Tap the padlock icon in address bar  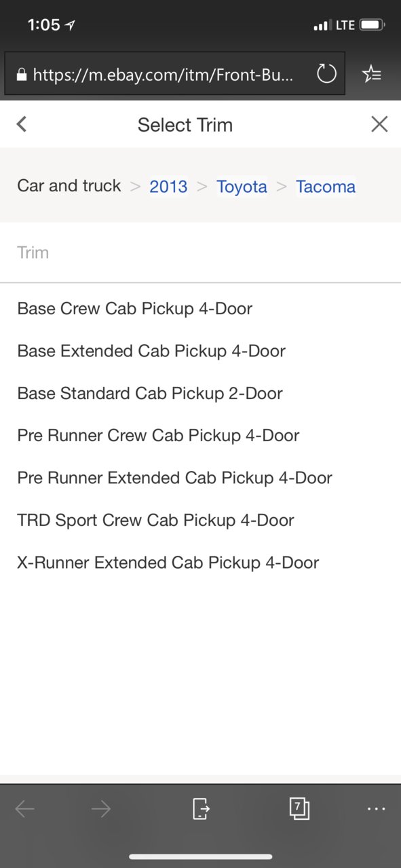(22, 75)
